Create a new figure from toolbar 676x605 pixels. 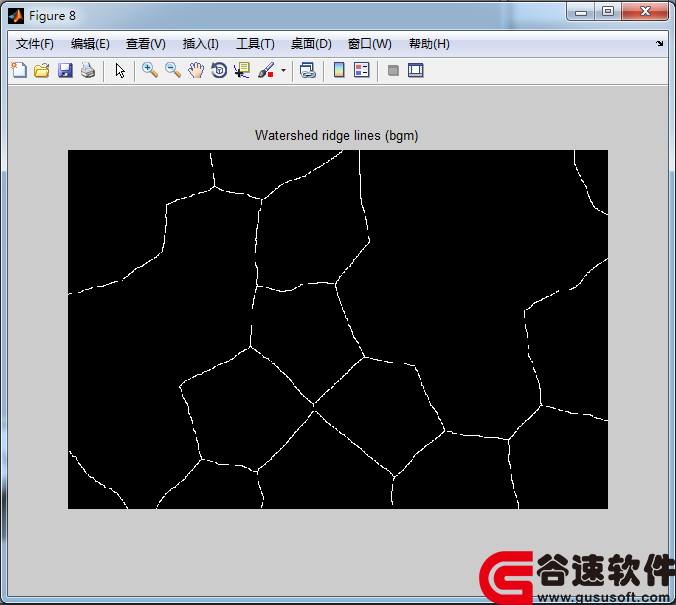click(19, 70)
